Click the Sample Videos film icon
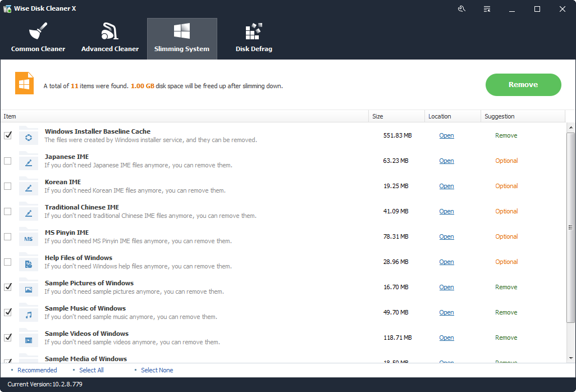576x392 pixels. click(29, 340)
